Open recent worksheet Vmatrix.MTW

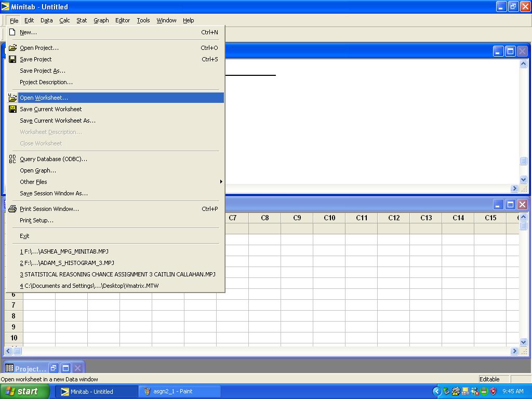[89, 286]
